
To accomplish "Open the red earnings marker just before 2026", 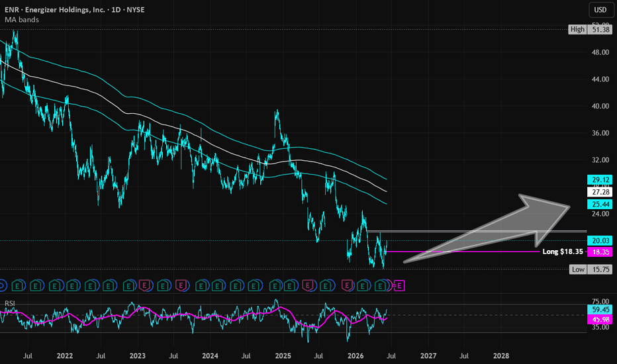I will [x=347, y=286].
